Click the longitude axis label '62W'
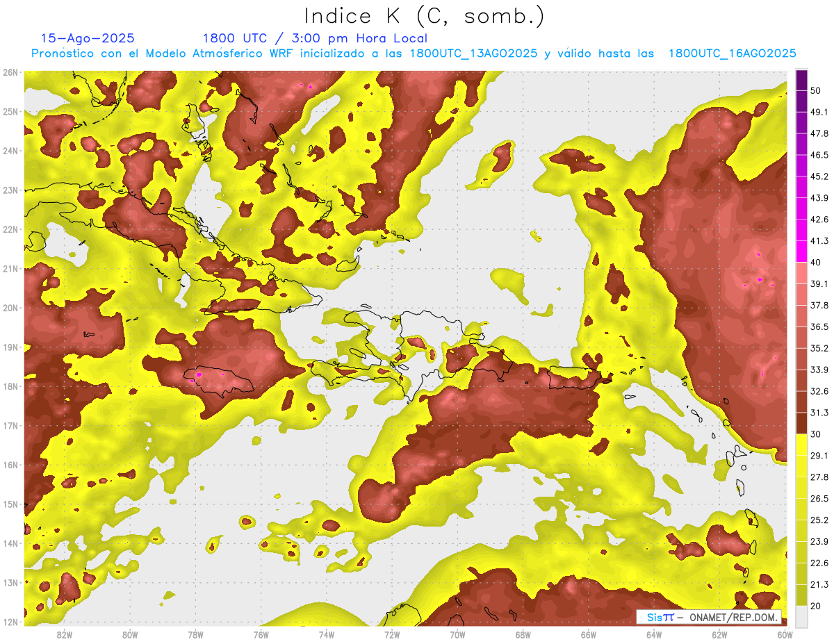Screen dimensions: 834x644 (x=719, y=634)
